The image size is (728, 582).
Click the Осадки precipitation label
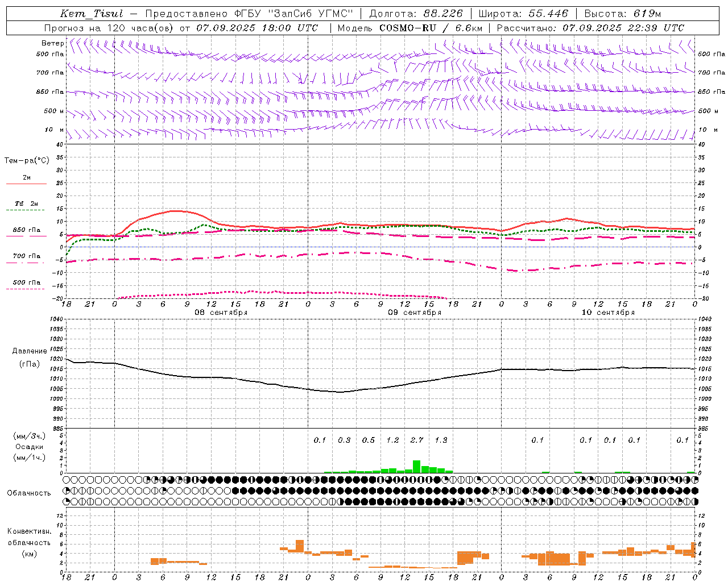pos(30,447)
